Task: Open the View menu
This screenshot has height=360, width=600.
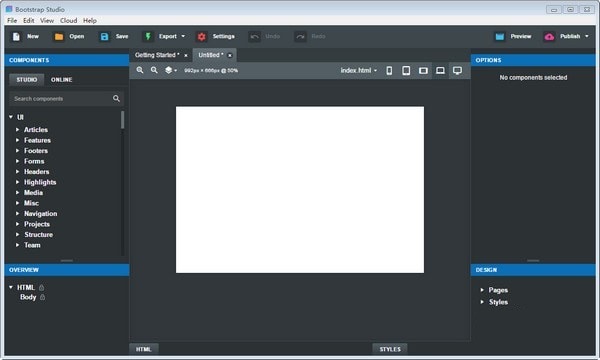Action: [47, 21]
